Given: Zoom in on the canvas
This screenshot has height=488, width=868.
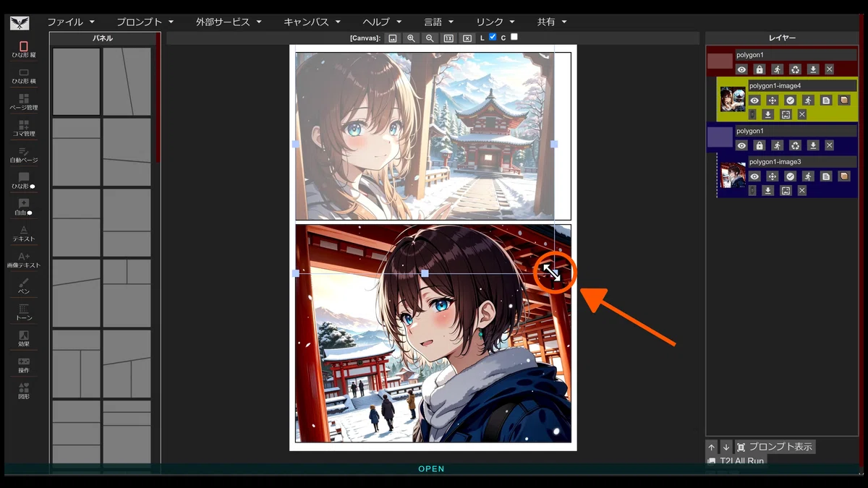Looking at the screenshot, I should click(x=411, y=38).
